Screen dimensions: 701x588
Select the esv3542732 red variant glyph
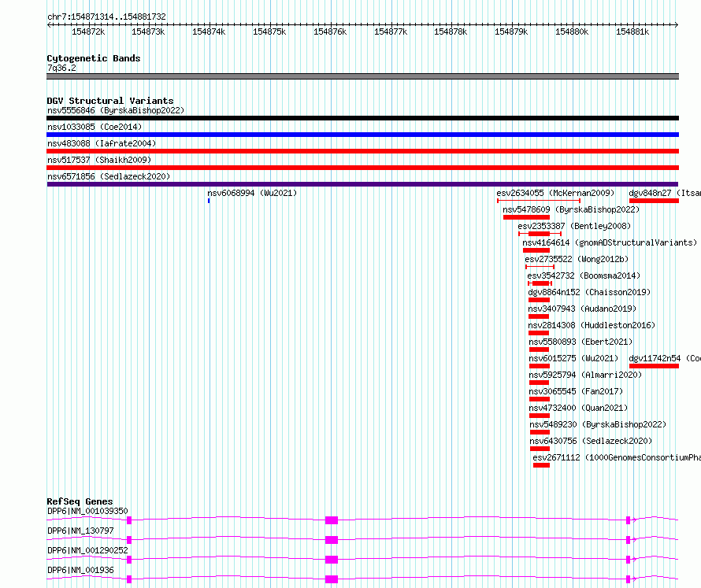tap(540, 283)
